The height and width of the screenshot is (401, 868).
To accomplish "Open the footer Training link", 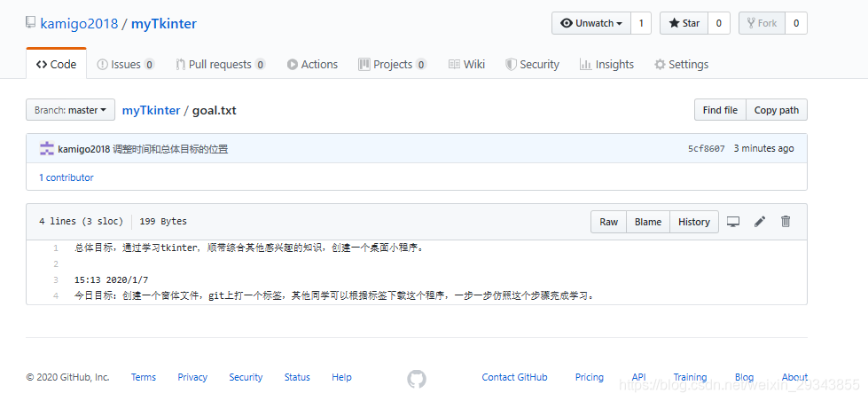I will [x=690, y=377].
